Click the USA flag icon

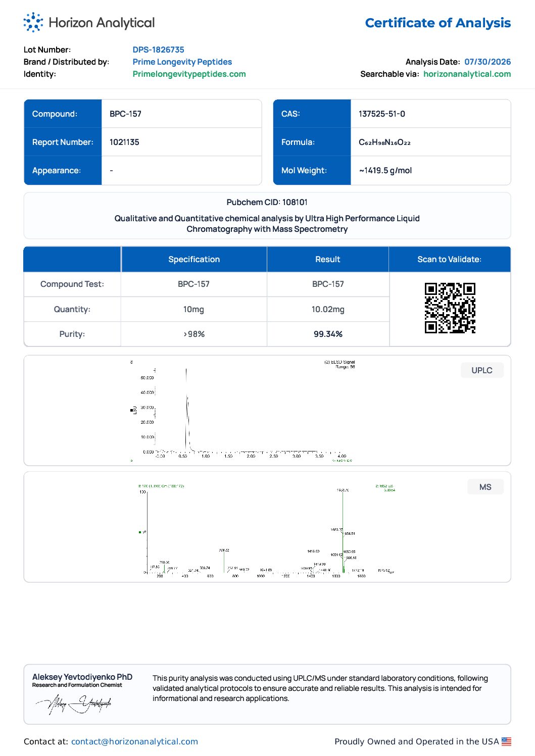(506, 741)
